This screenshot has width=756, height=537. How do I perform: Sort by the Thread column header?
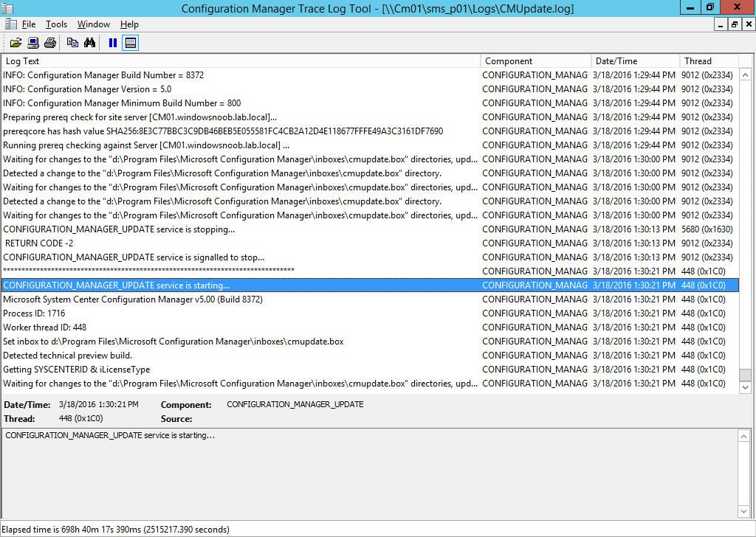click(709, 61)
